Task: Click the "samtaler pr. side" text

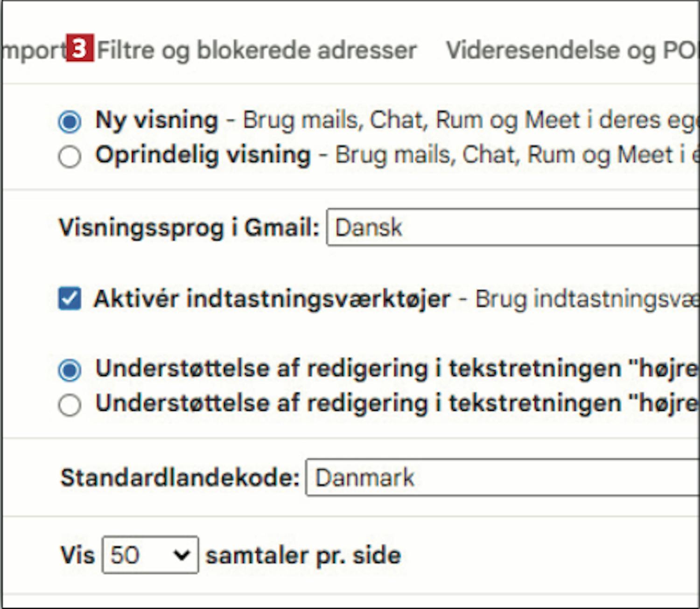Action: click(x=303, y=555)
